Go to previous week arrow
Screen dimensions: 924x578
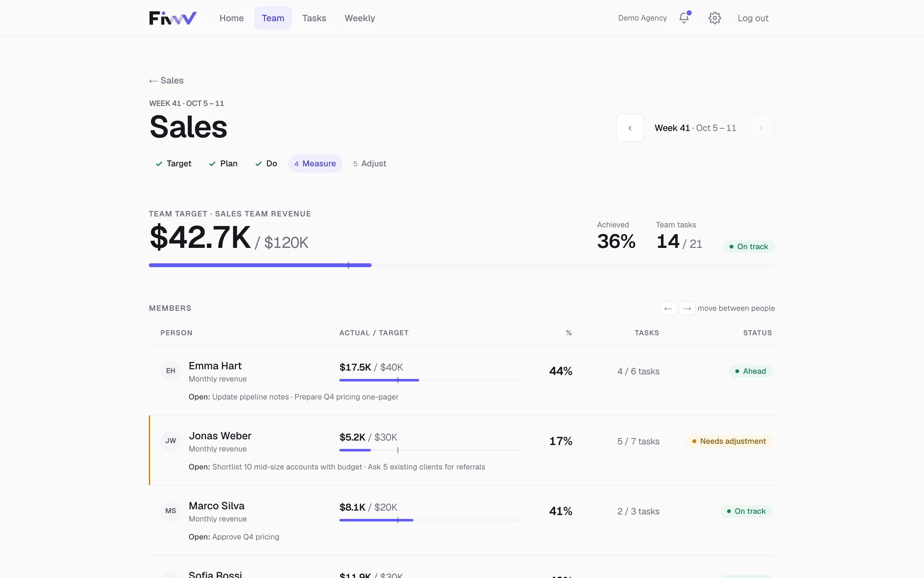click(630, 128)
